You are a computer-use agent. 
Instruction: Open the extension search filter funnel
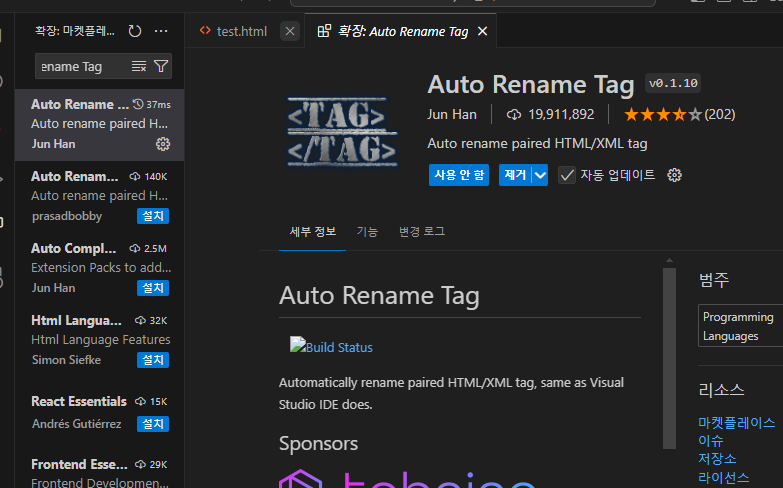tap(161, 66)
